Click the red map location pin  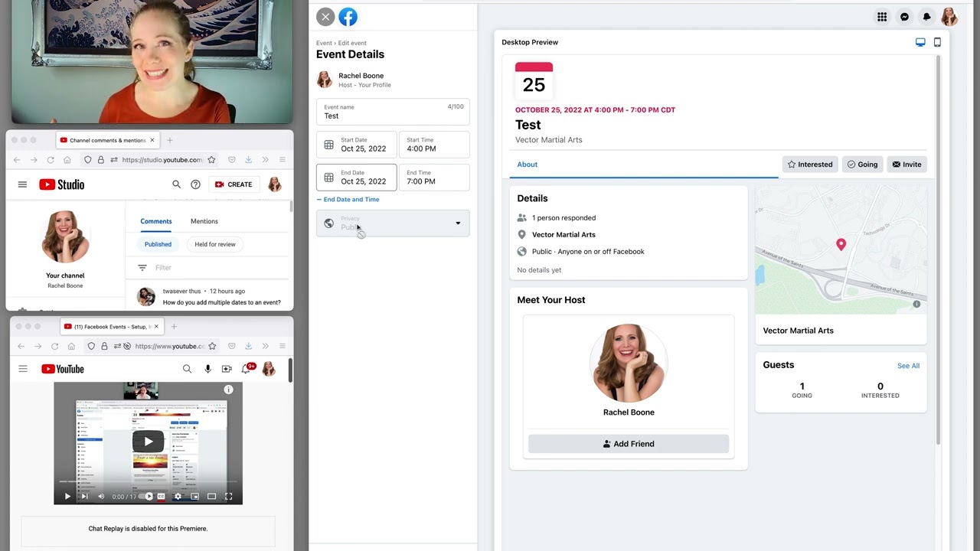point(841,244)
